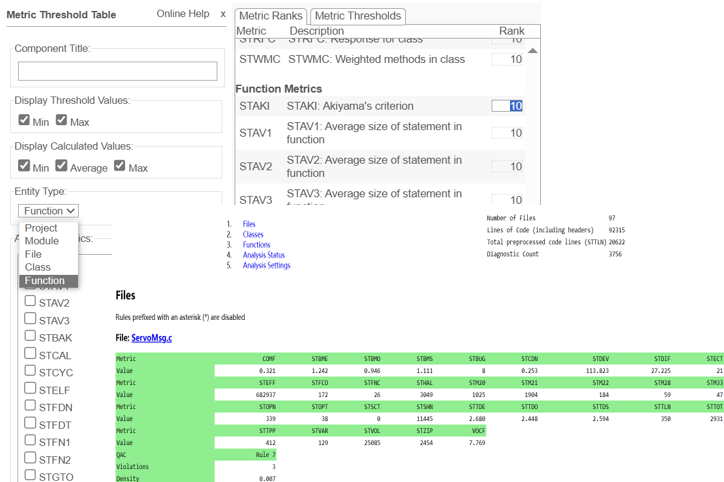This screenshot has width=724, height=482.
Task: Click the STAKI rank input field
Action: click(x=507, y=106)
